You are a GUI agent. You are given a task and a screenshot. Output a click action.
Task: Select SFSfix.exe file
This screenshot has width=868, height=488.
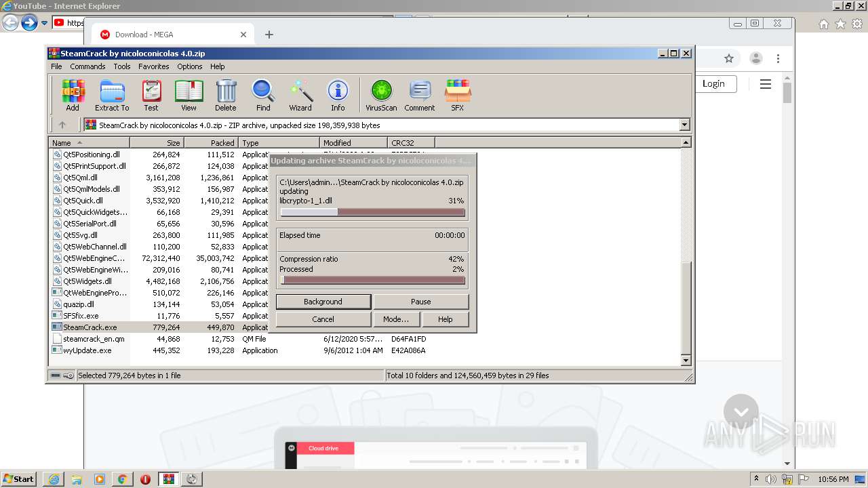pyautogui.click(x=81, y=316)
